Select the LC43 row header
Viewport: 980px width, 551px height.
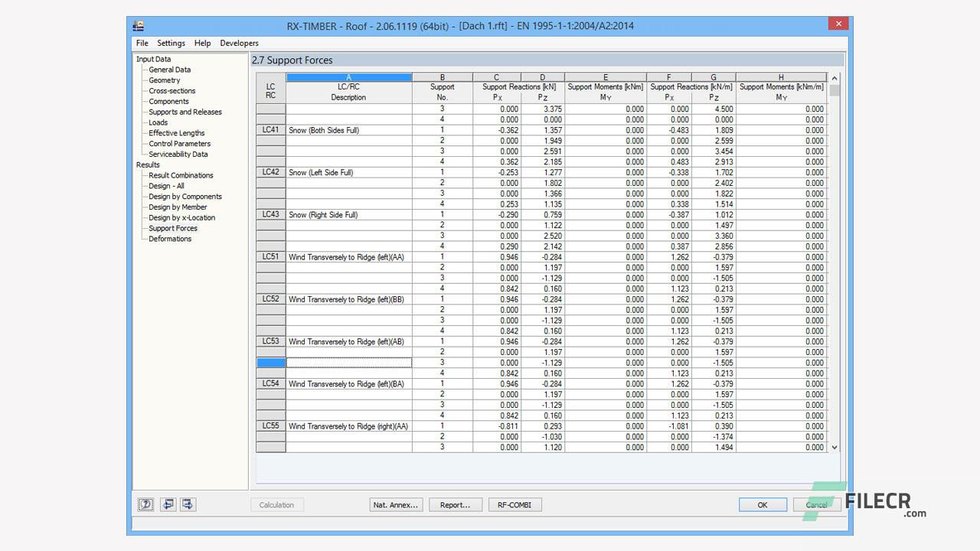pos(270,214)
